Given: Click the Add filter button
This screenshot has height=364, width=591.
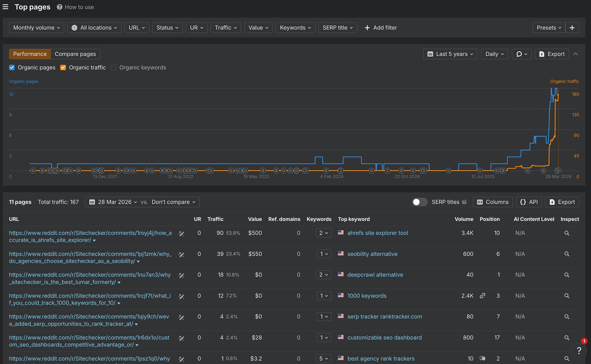Looking at the screenshot, I should [x=380, y=28].
